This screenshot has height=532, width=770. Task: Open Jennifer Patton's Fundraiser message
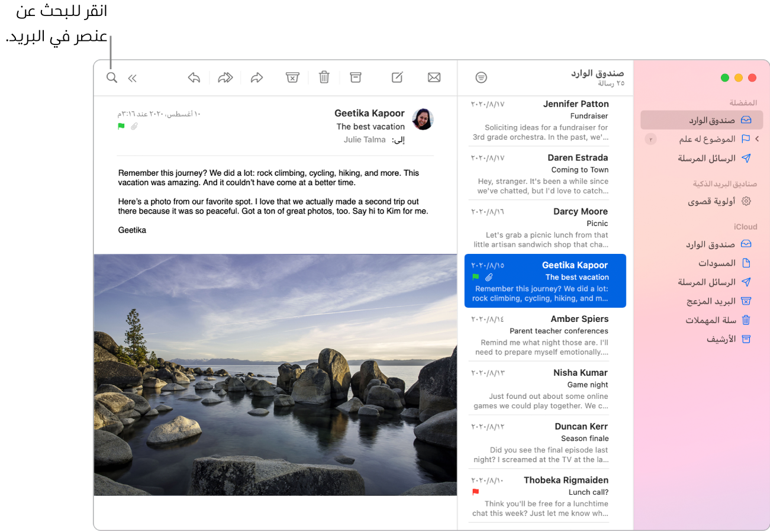pos(540,120)
